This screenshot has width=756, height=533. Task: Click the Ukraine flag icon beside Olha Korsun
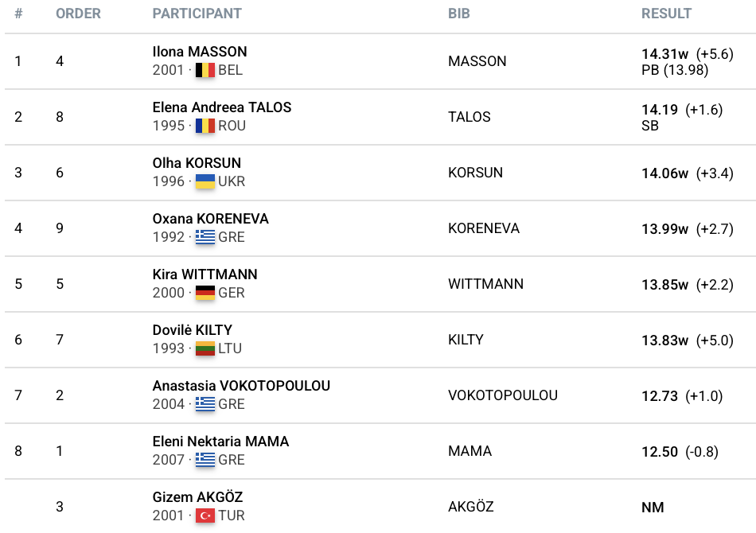pyautogui.click(x=205, y=181)
